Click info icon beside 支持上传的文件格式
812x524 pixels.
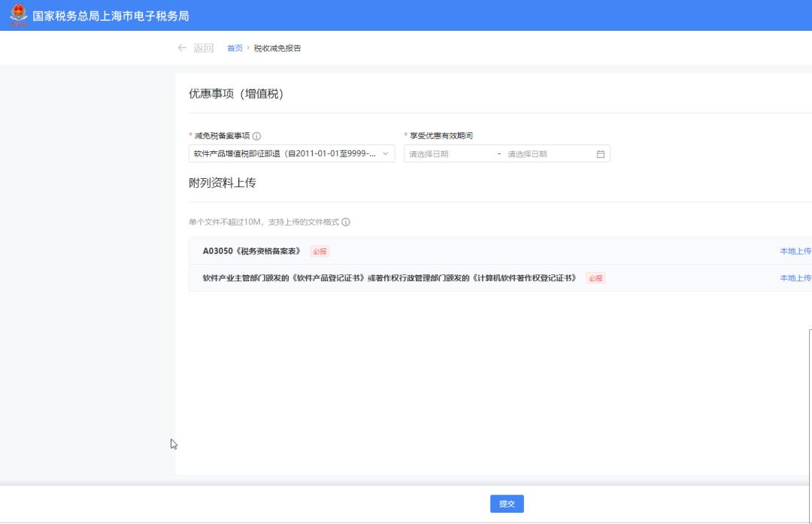(347, 223)
